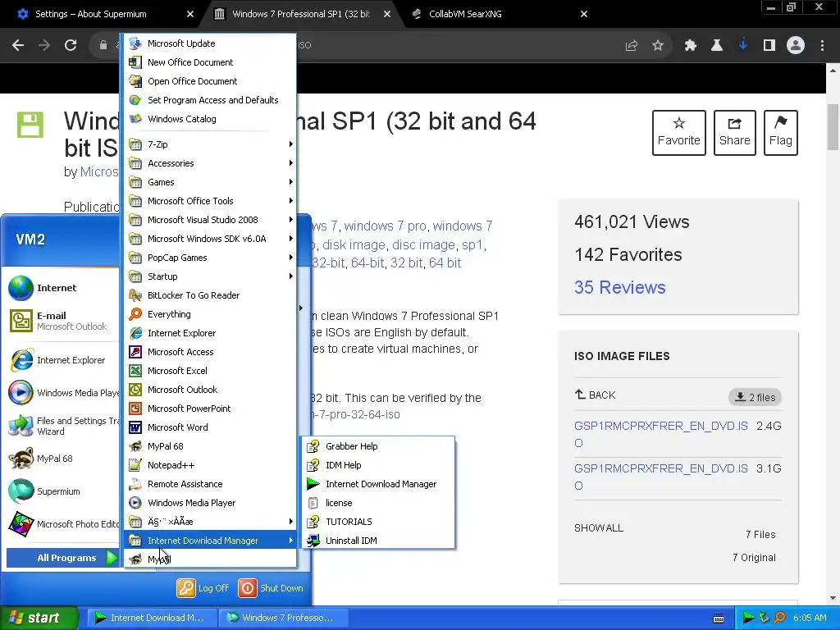Open IDM Help entry
The width and height of the screenshot is (840, 630).
[x=378, y=465]
